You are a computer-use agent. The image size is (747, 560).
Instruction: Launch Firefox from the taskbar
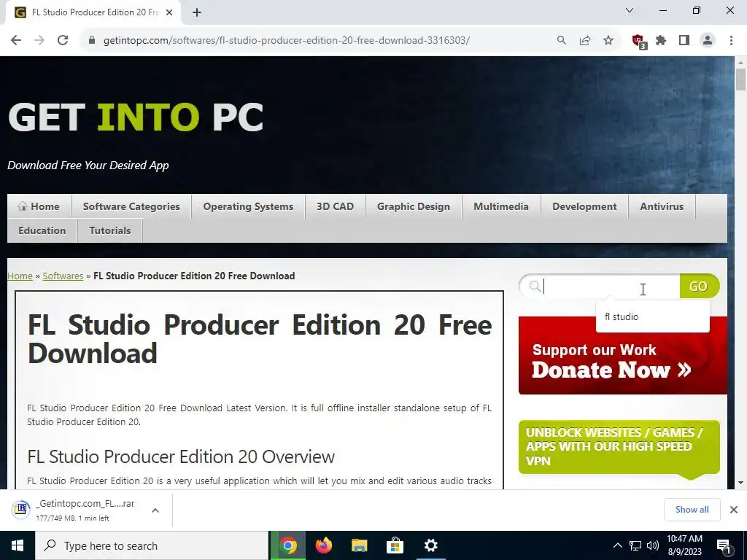point(324,545)
